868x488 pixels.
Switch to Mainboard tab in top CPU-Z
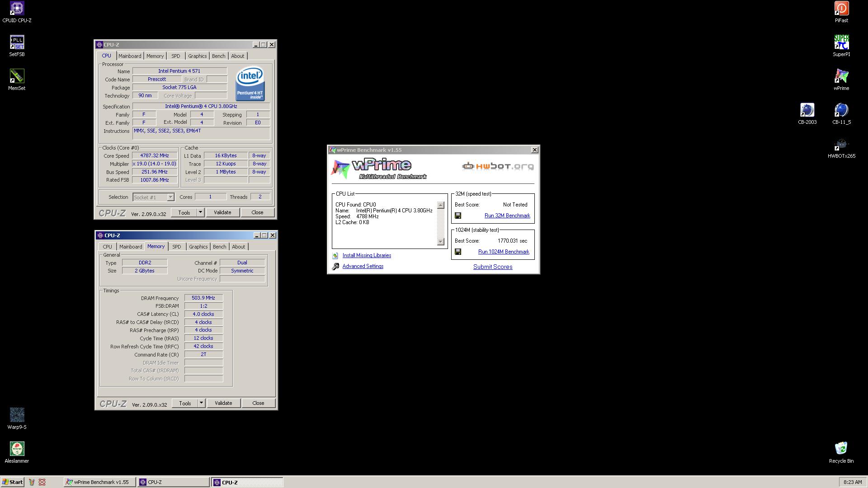tap(130, 56)
